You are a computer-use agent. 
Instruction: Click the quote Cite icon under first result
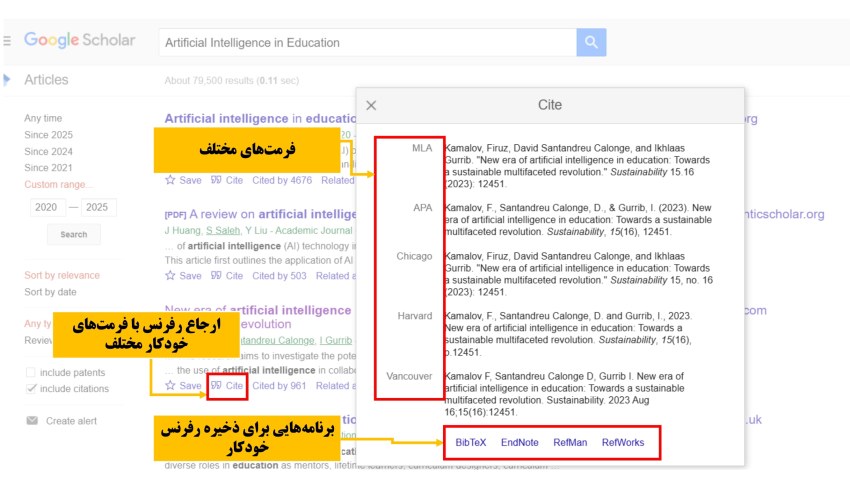pos(216,180)
